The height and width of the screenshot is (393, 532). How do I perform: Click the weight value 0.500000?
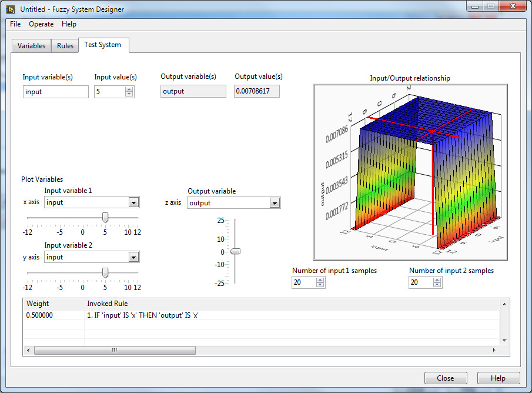(39, 315)
